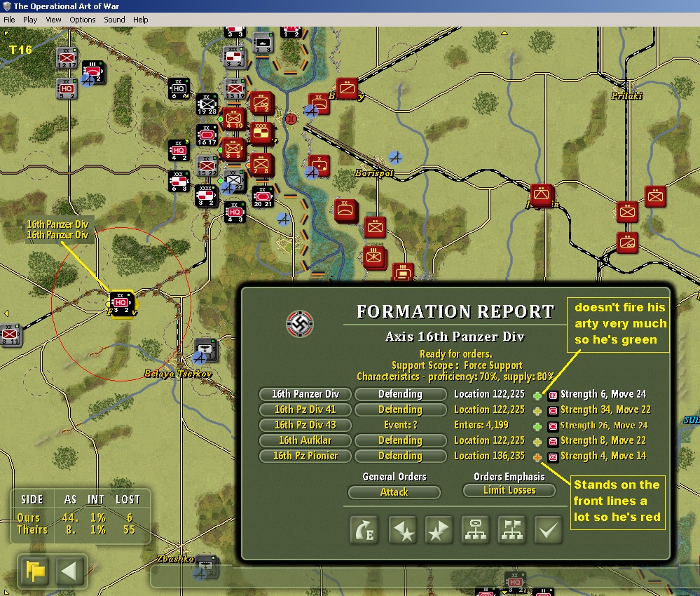Select the black unit counter numbered 19 28

point(207,104)
